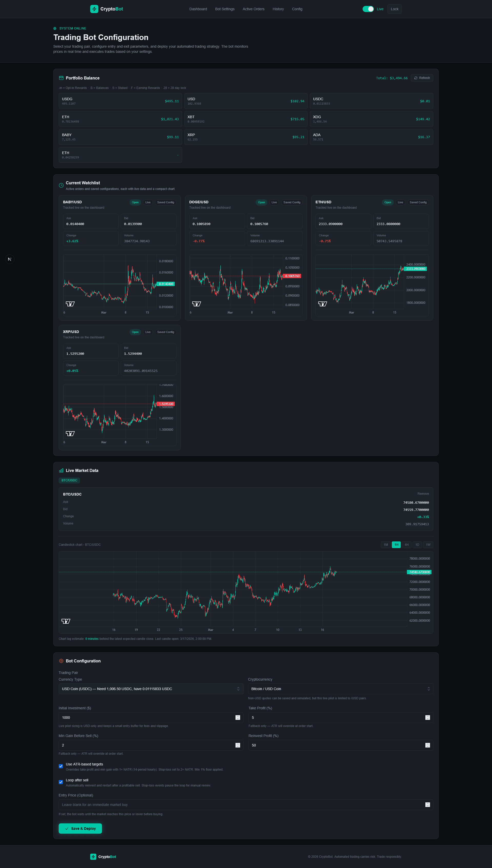
Task: Click the Portfolio Balance wallet icon
Action: (61, 78)
